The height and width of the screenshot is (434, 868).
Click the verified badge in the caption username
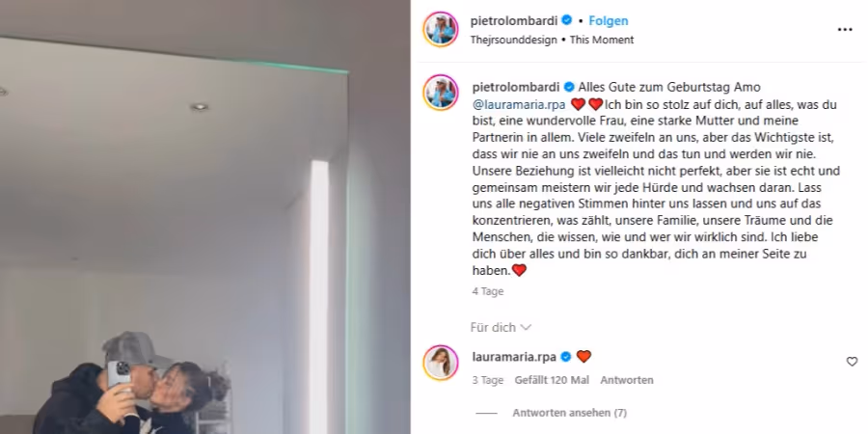(569, 87)
